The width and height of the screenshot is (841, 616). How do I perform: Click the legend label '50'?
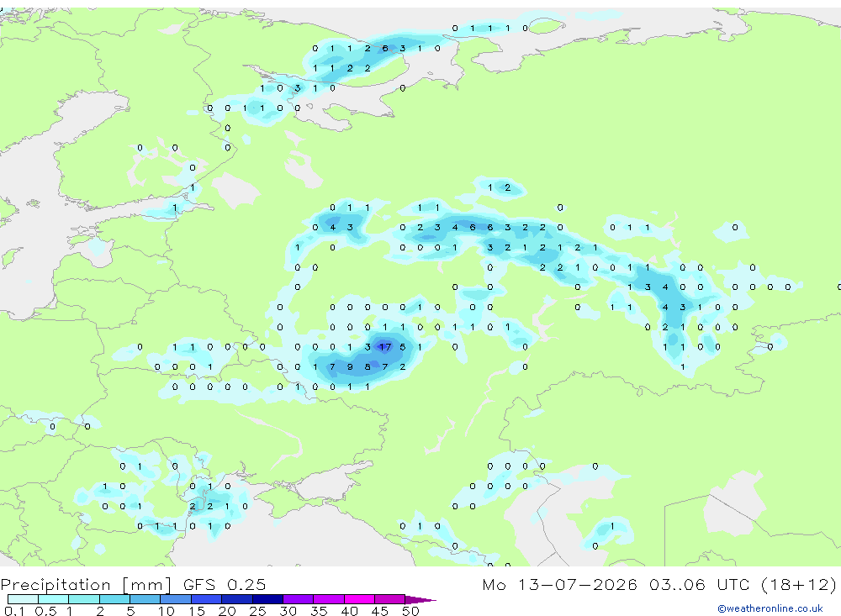click(x=410, y=611)
